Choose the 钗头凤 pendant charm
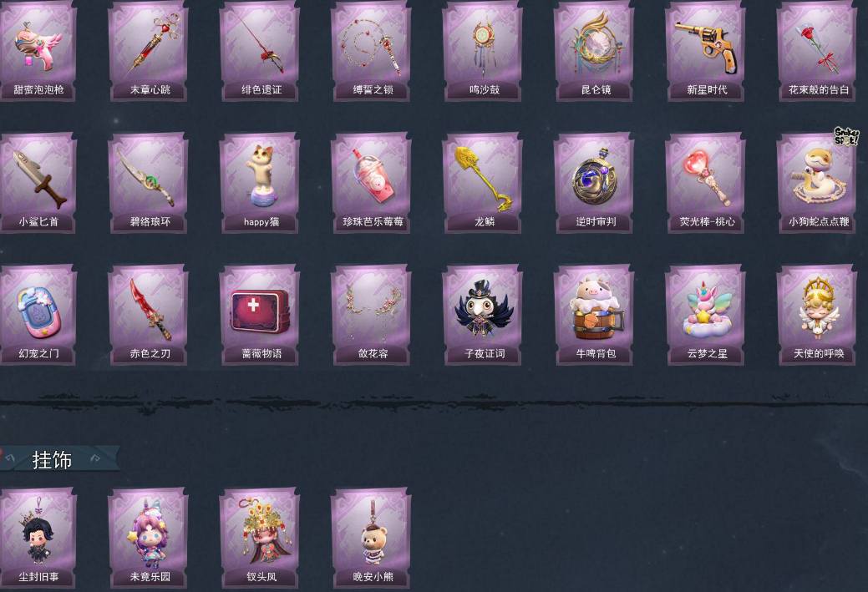 pos(260,538)
